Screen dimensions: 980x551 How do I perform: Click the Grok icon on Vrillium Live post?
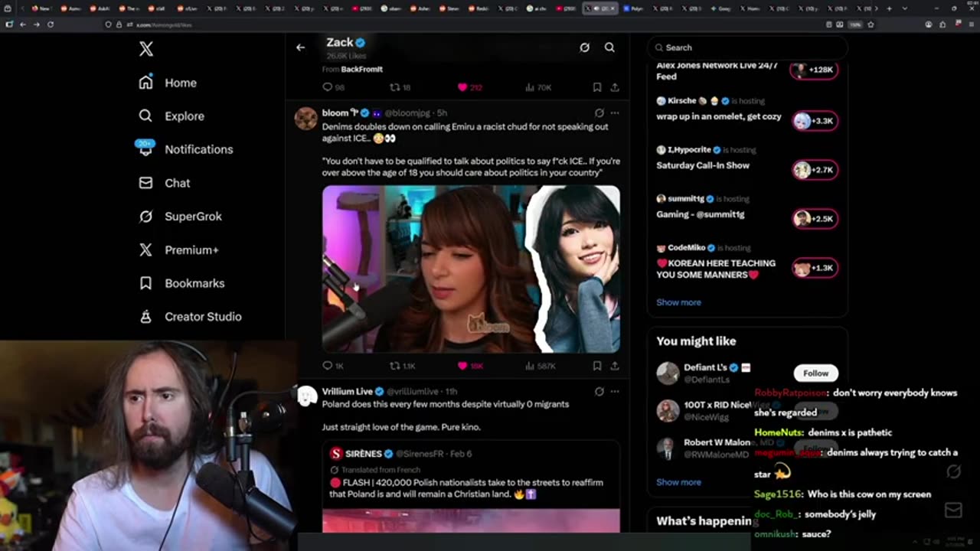pos(599,391)
